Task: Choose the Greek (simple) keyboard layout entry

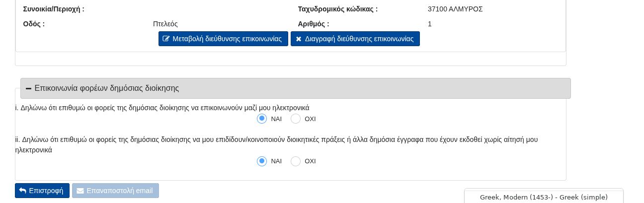Action: click(544, 197)
